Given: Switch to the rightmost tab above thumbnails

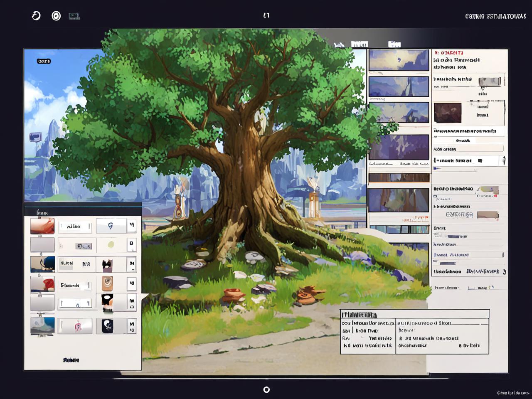Looking at the screenshot, I should click(x=394, y=44).
